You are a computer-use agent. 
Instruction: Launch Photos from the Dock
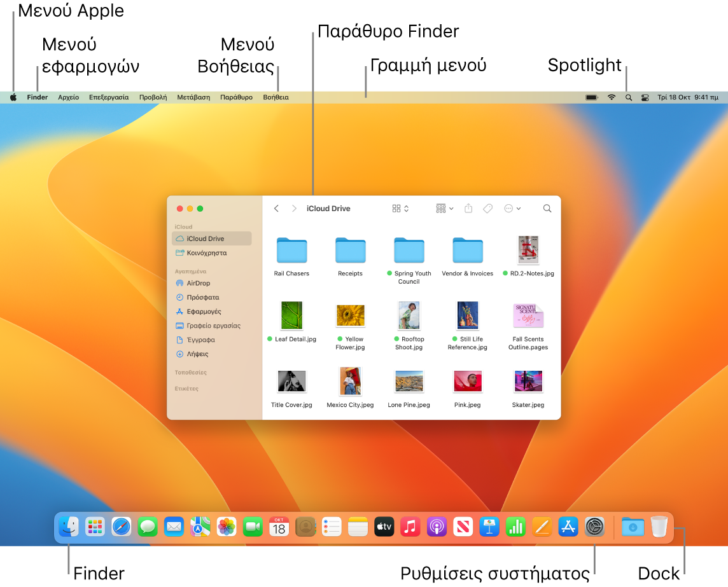[x=225, y=527]
